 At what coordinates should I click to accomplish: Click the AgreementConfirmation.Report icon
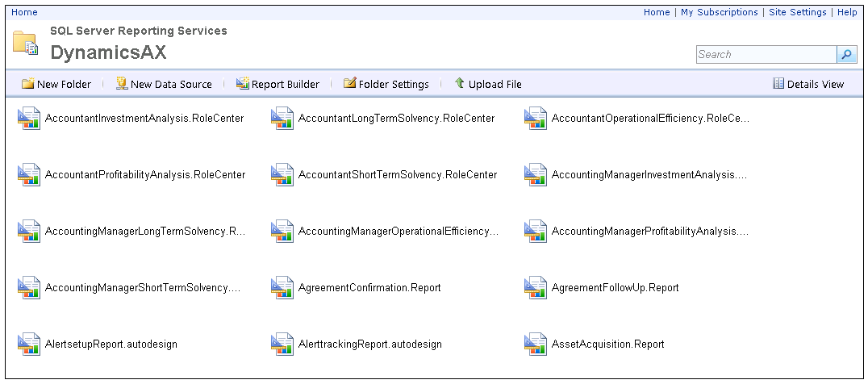point(282,287)
